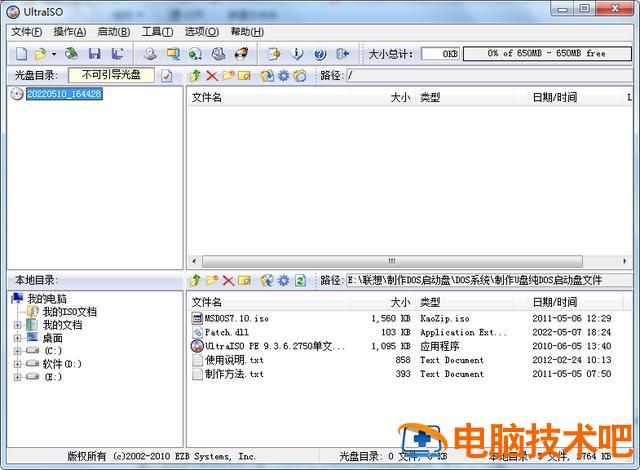Select the MSDOS7.10.iso file
Image resolution: width=640 pixels, height=470 pixels.
tap(237, 319)
